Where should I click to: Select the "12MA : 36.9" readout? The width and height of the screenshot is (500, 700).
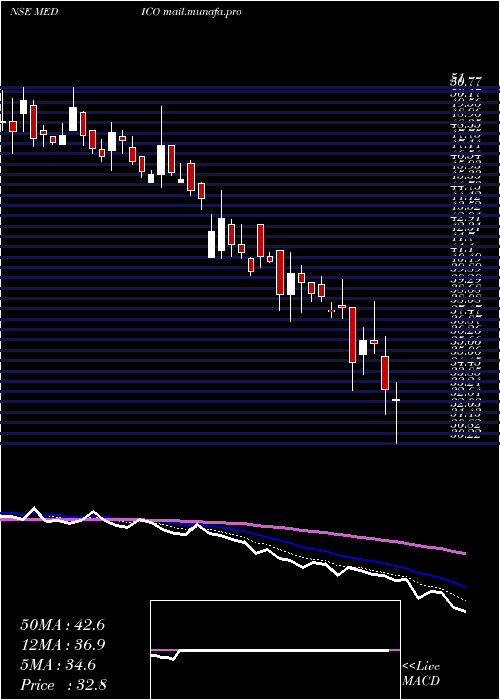point(62,645)
